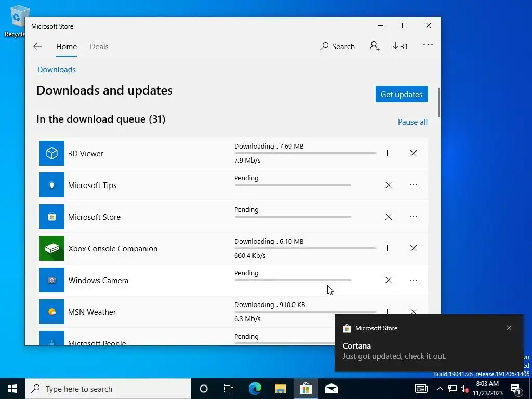The height and width of the screenshot is (399, 532).
Task: Click the Xbox Console Companion app icon
Action: (x=52, y=248)
